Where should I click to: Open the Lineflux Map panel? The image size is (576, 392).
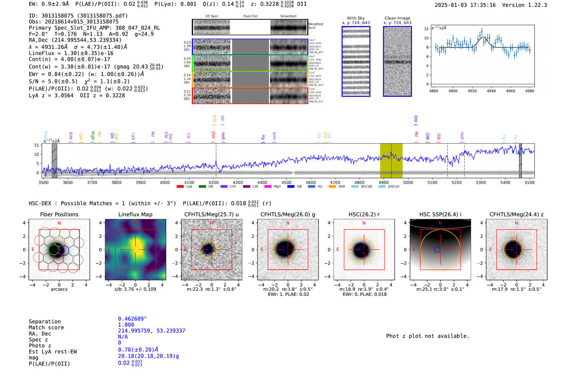coord(135,250)
